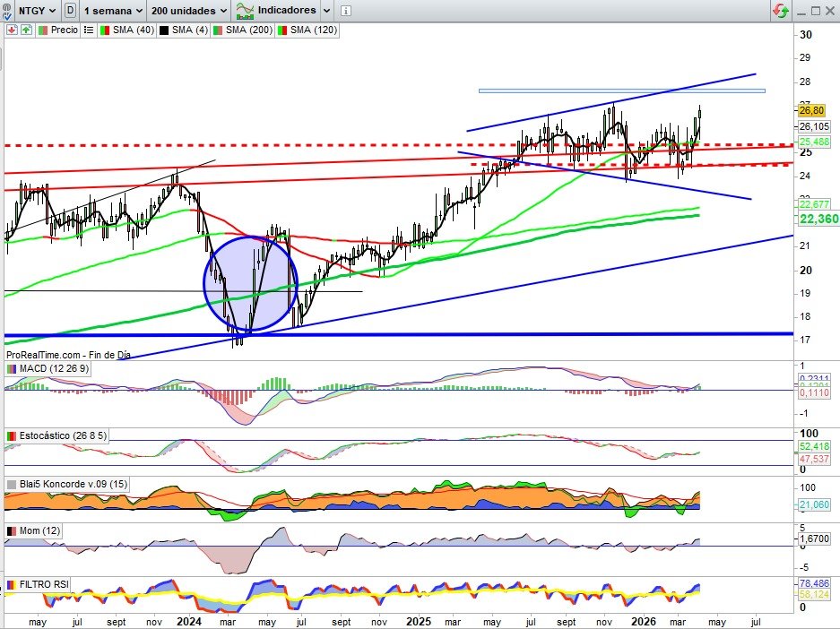
Task: Click the 26,80 current price label
Action: coord(811,110)
